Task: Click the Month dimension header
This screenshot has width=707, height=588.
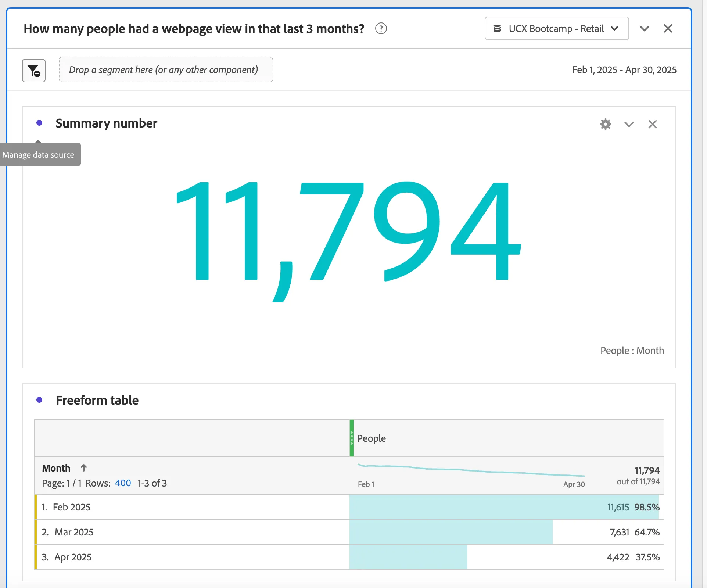Action: point(56,468)
